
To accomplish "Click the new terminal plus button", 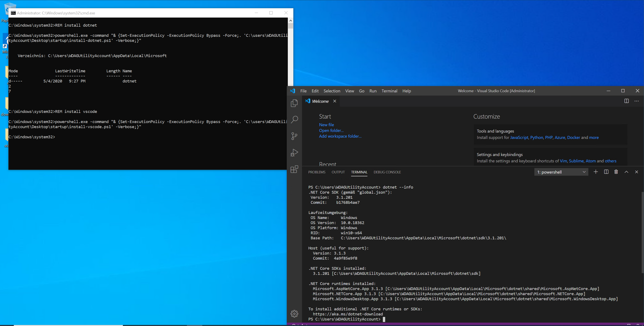I will [596, 172].
